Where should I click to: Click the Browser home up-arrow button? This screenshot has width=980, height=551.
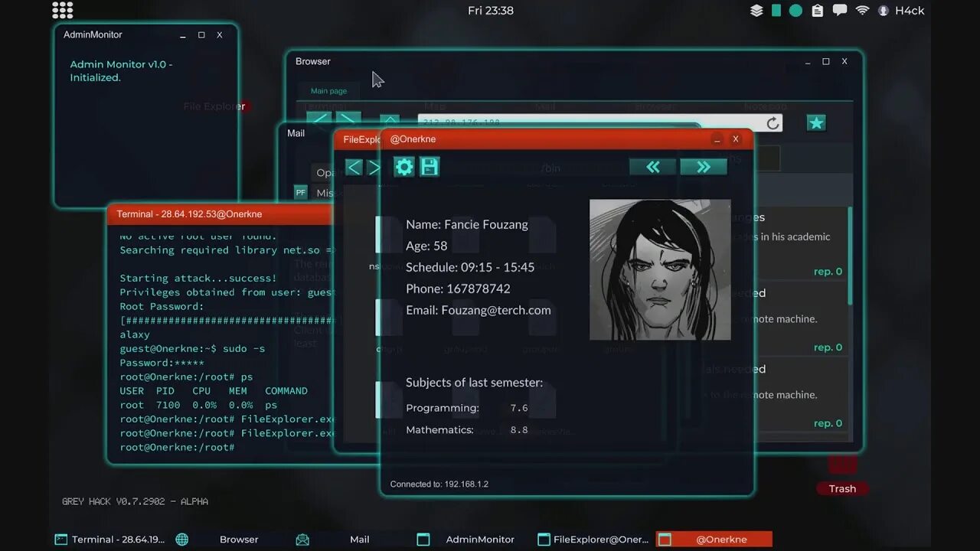[x=390, y=121]
